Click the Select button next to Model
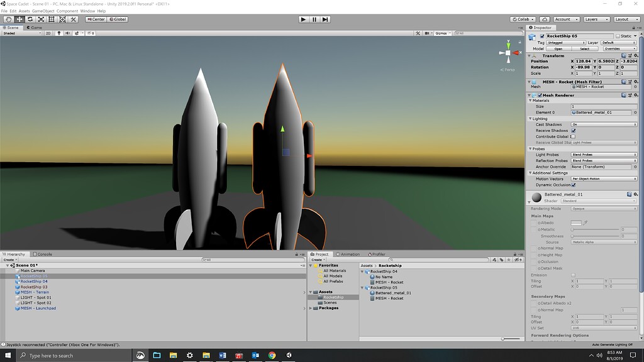 coord(584,48)
